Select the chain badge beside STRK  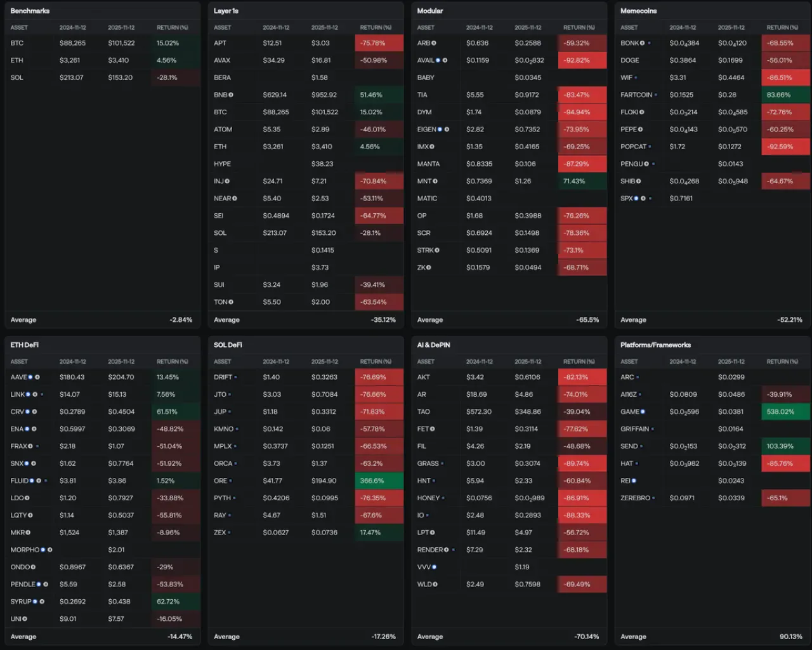tap(437, 250)
